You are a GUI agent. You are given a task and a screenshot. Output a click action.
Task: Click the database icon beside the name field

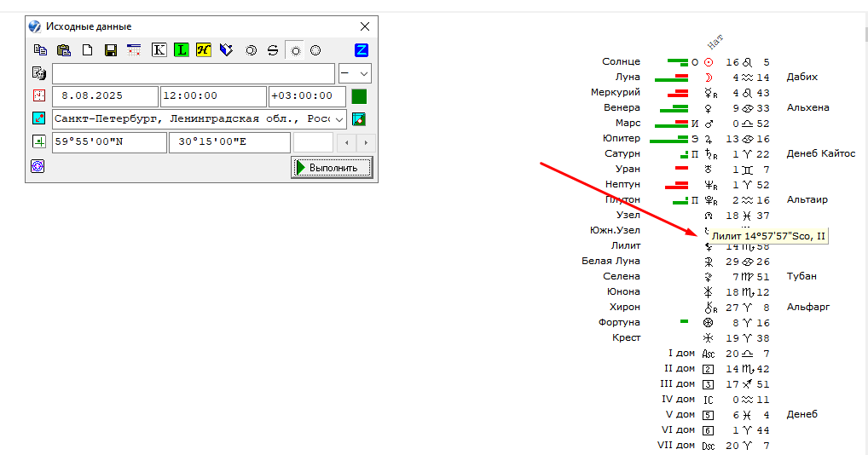(x=38, y=73)
